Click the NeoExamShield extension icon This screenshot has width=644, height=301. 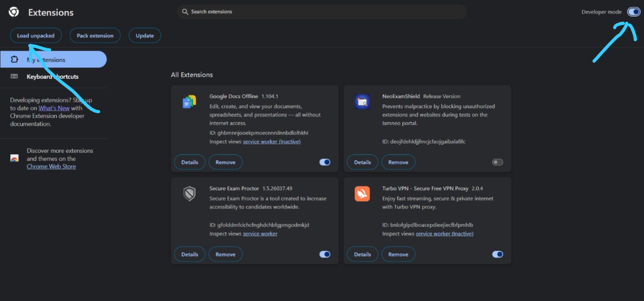point(362,102)
